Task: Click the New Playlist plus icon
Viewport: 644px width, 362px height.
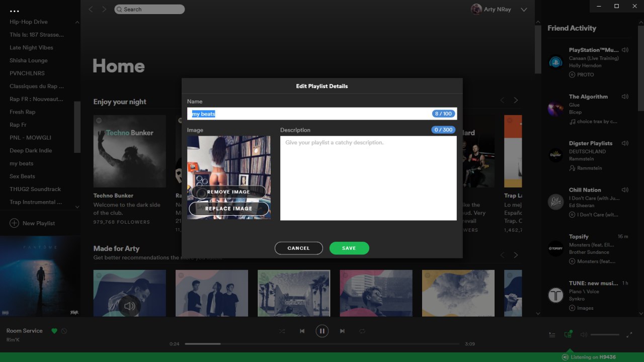Action: [x=14, y=223]
